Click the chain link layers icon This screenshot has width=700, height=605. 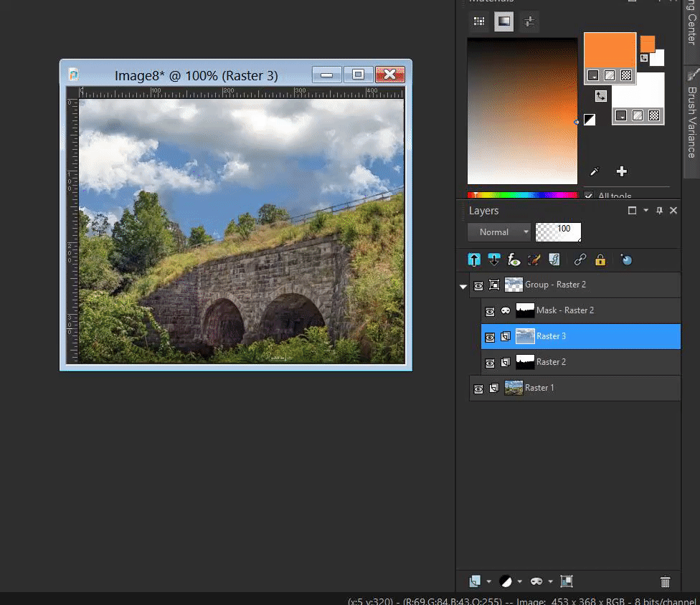click(580, 259)
